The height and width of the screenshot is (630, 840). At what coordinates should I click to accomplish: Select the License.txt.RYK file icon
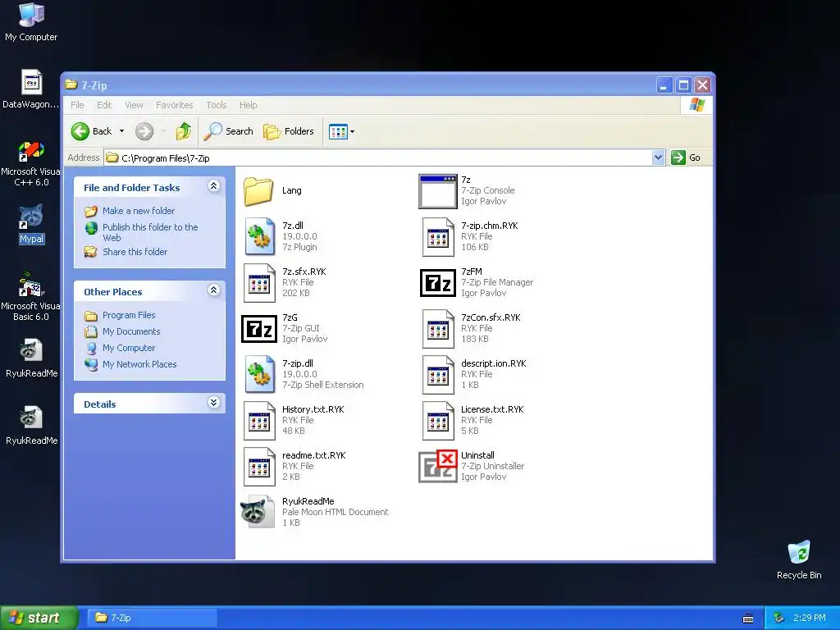tap(438, 421)
